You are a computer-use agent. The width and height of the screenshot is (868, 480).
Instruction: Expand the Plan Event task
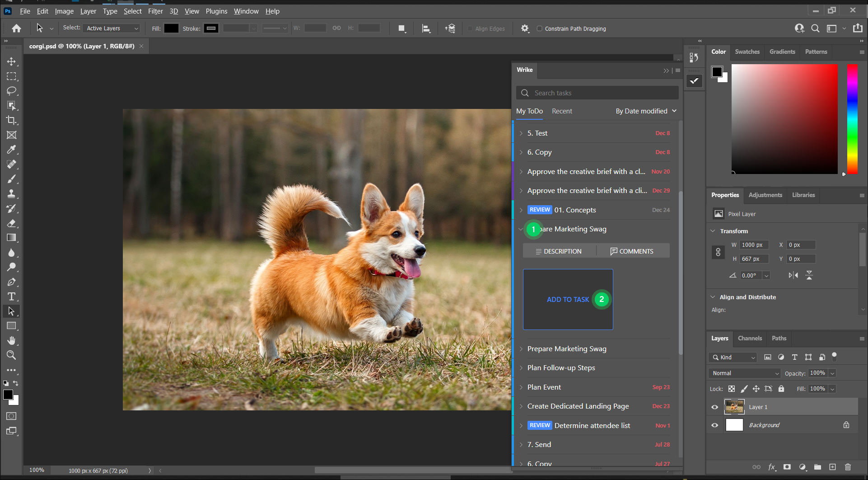[x=522, y=387]
